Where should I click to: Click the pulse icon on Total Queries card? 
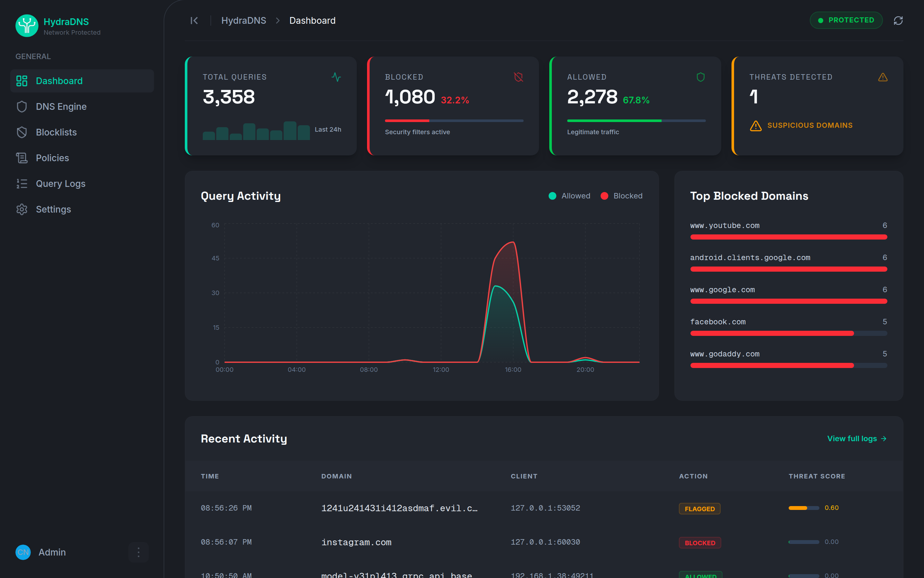pos(336,77)
